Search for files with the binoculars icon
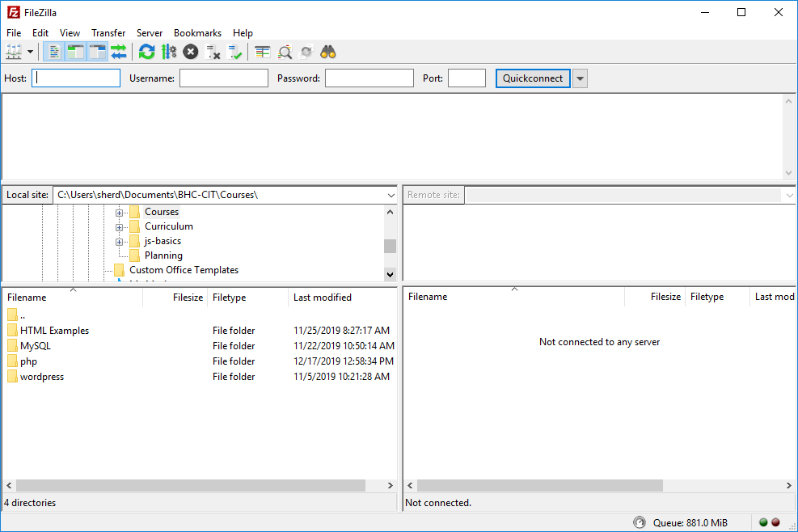798x532 pixels. point(328,52)
